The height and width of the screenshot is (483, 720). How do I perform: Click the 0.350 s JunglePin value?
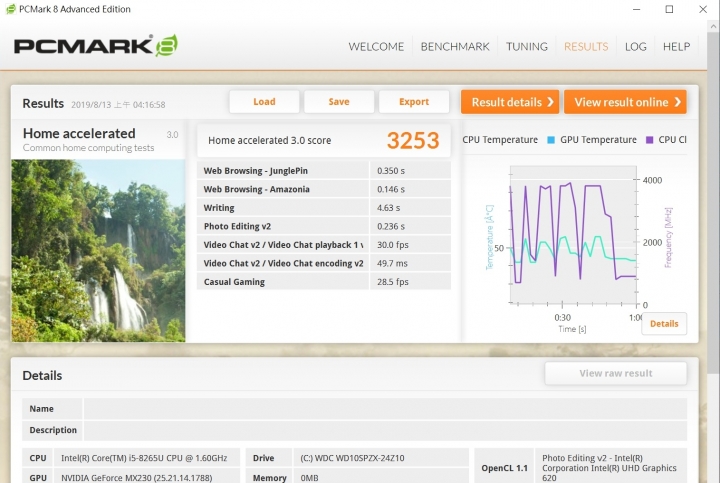click(x=391, y=170)
